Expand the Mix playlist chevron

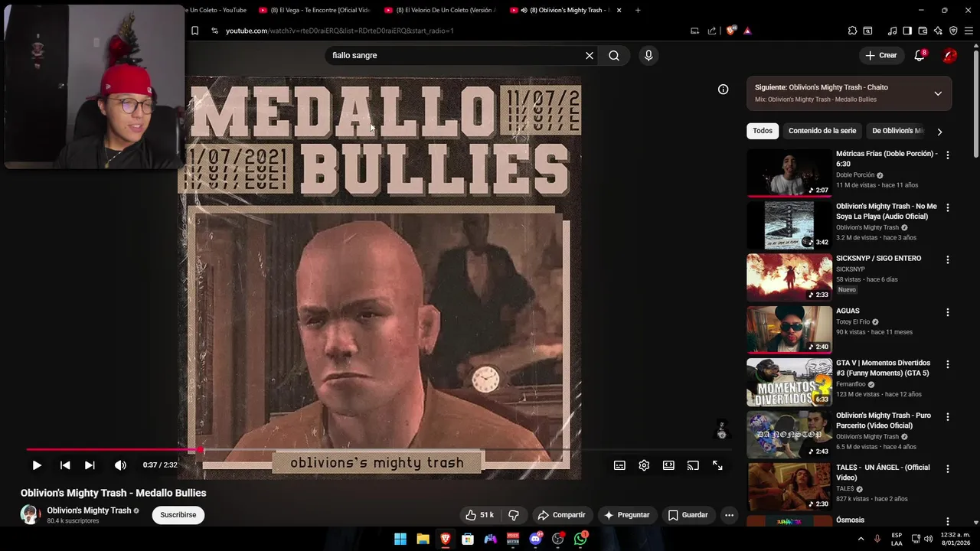pos(938,93)
